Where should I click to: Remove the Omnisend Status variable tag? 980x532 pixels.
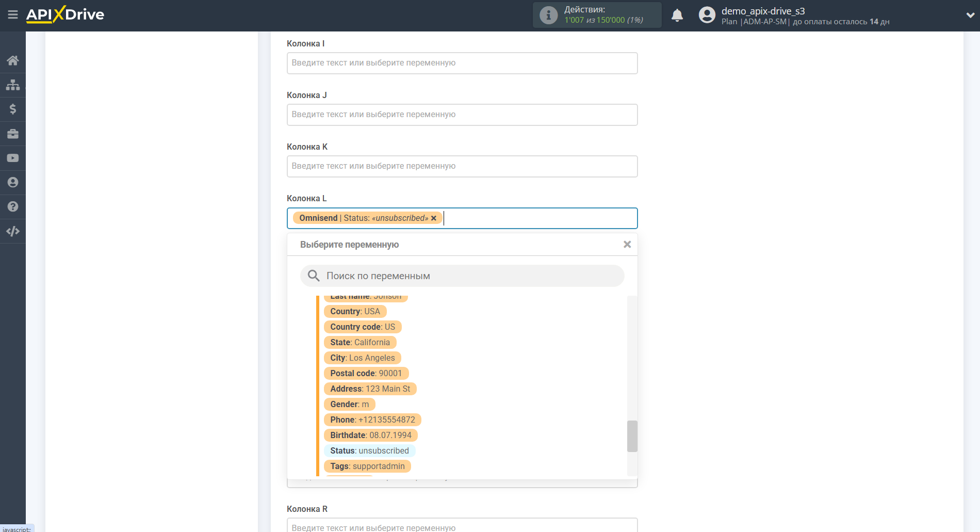[x=434, y=218]
